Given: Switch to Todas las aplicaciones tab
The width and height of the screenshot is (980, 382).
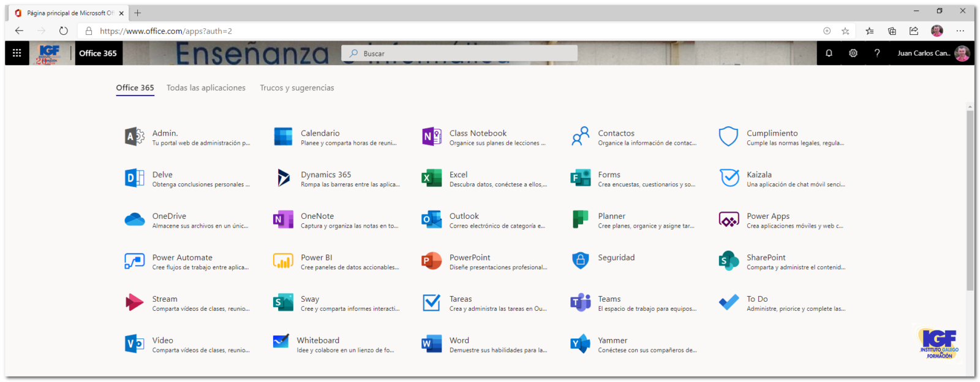Looking at the screenshot, I should pos(206,88).
